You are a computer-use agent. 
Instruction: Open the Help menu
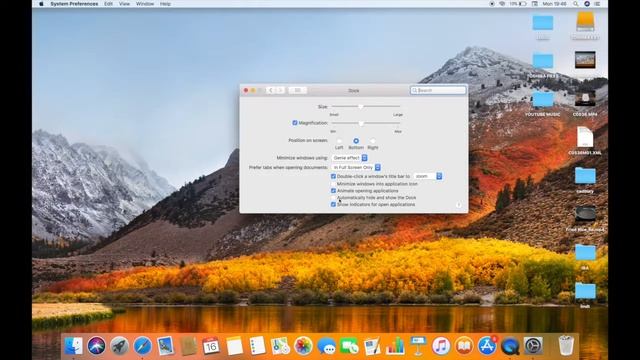pyautogui.click(x=165, y=4)
